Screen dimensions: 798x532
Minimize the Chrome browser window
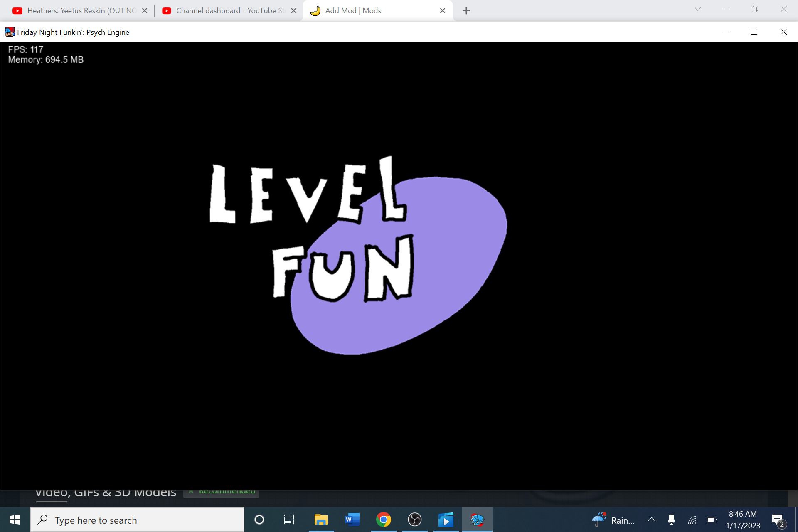(x=726, y=9)
